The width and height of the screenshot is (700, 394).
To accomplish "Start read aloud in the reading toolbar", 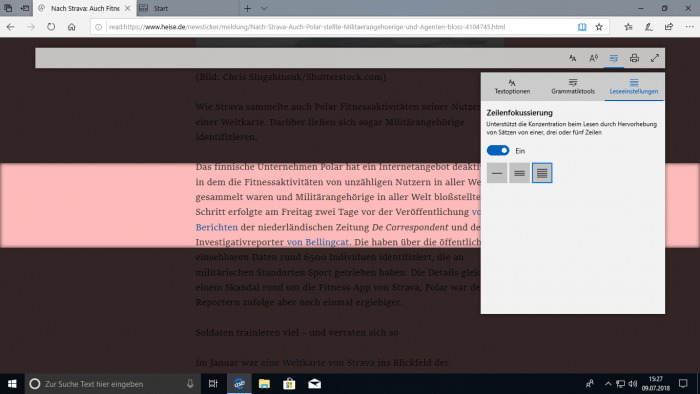I will pyautogui.click(x=593, y=58).
